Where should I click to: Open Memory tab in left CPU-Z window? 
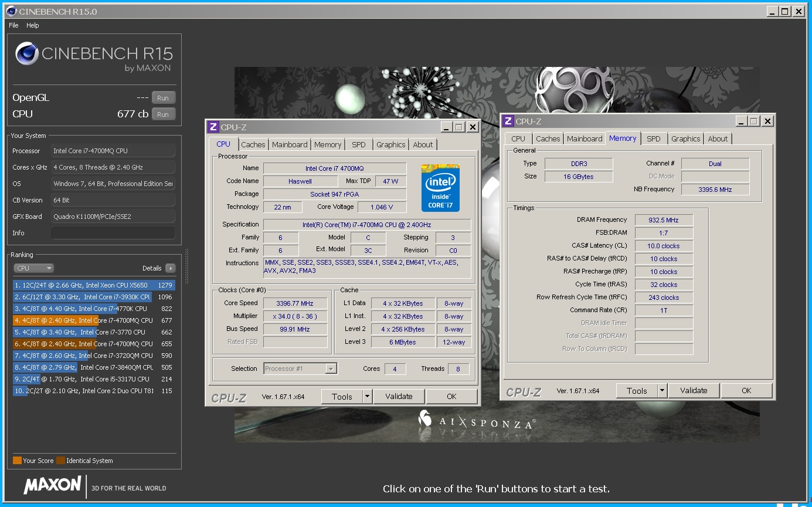(x=328, y=145)
